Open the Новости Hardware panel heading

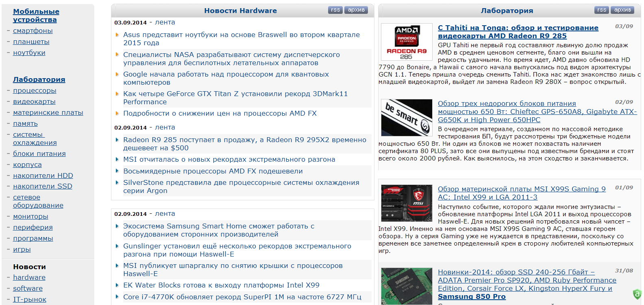[240, 11]
